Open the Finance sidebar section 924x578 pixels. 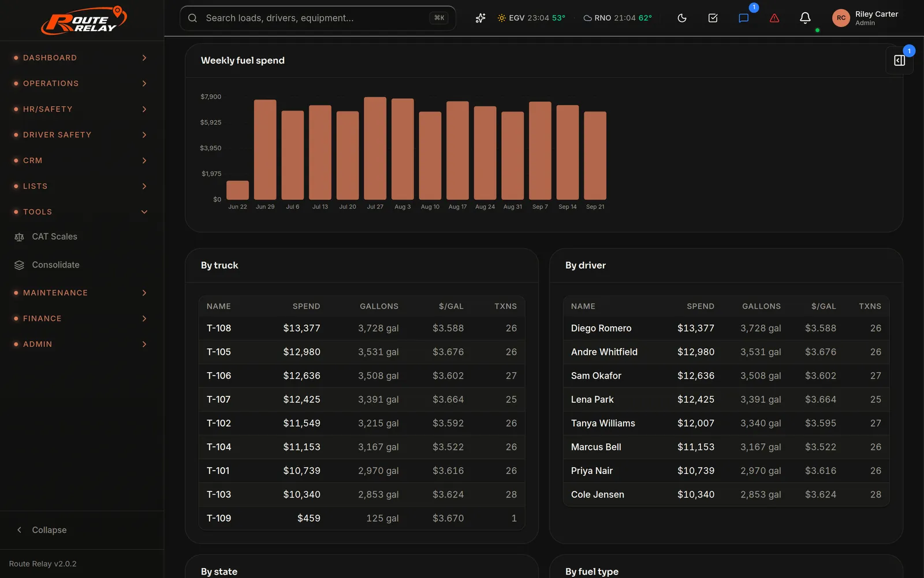click(81, 318)
